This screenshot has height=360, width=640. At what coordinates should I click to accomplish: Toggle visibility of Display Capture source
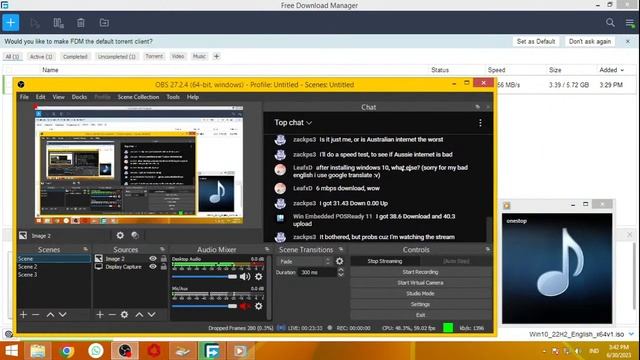click(x=153, y=267)
